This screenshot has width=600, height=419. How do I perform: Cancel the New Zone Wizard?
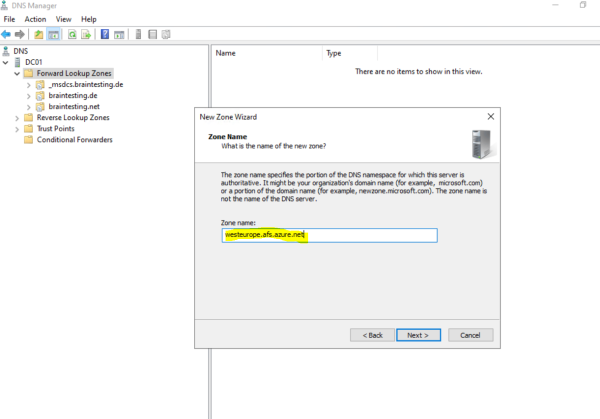(470, 335)
